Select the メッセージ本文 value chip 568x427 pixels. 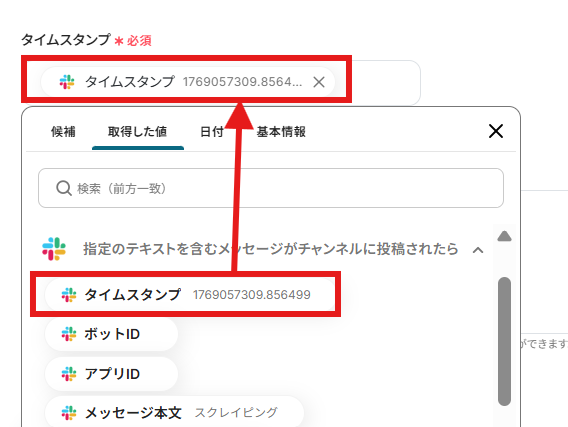[175, 412]
